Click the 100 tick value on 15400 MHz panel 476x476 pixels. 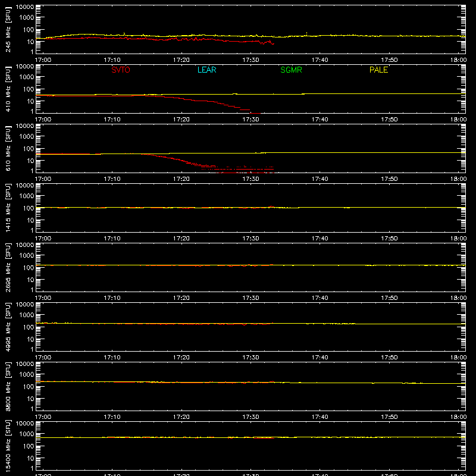coord(29,446)
